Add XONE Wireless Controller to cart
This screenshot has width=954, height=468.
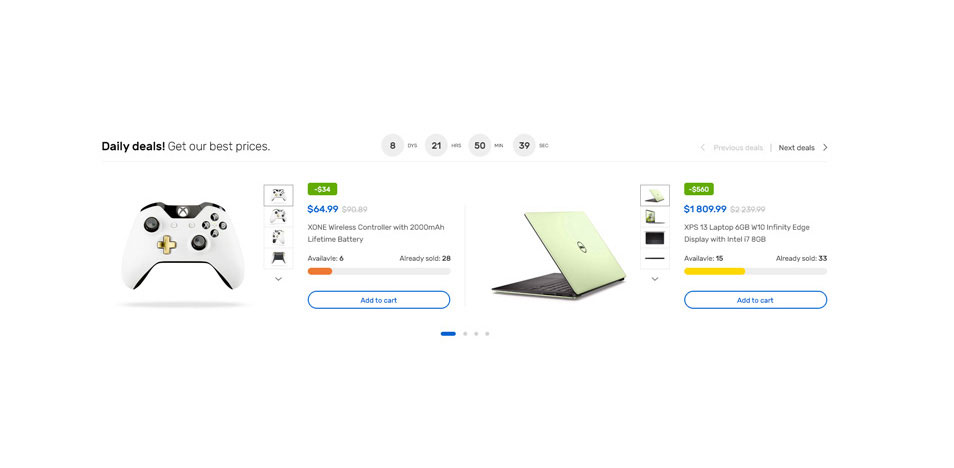tap(378, 300)
